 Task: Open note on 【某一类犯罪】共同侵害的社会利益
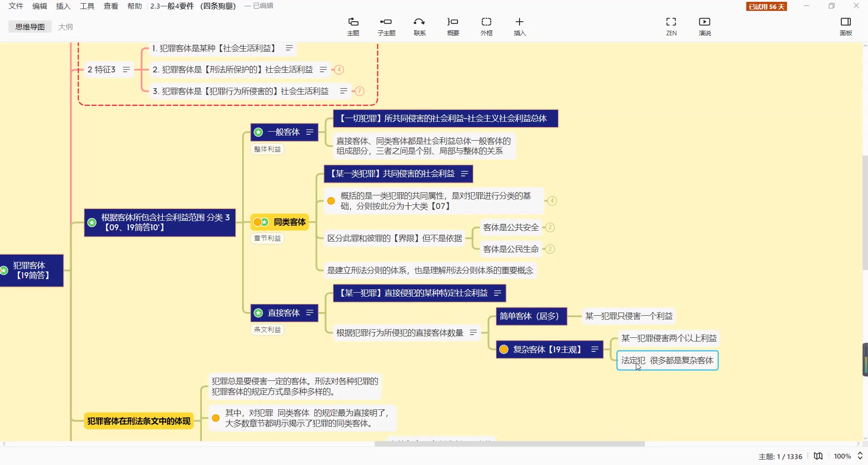pos(464,174)
